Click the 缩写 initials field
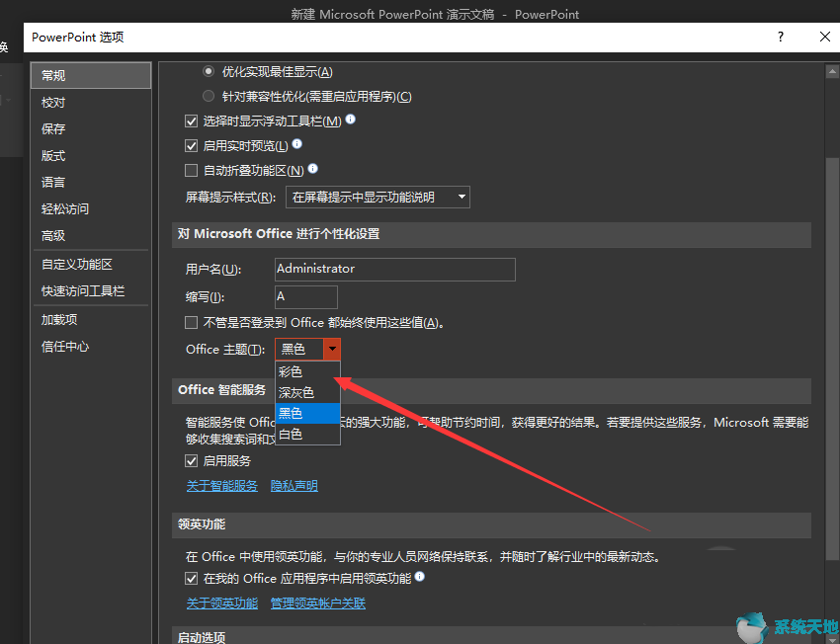Screen dimensions: 840x644 pyautogui.click(x=306, y=297)
